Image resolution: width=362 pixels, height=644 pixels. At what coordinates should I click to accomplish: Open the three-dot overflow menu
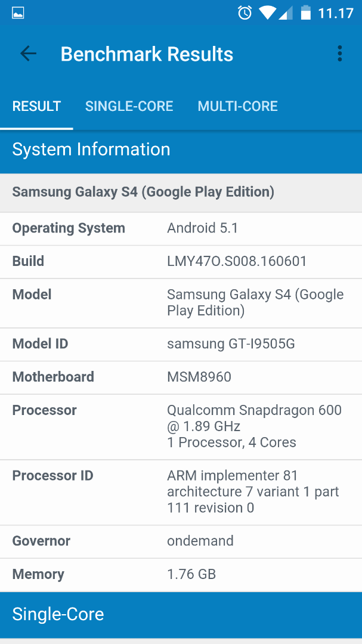tap(339, 54)
